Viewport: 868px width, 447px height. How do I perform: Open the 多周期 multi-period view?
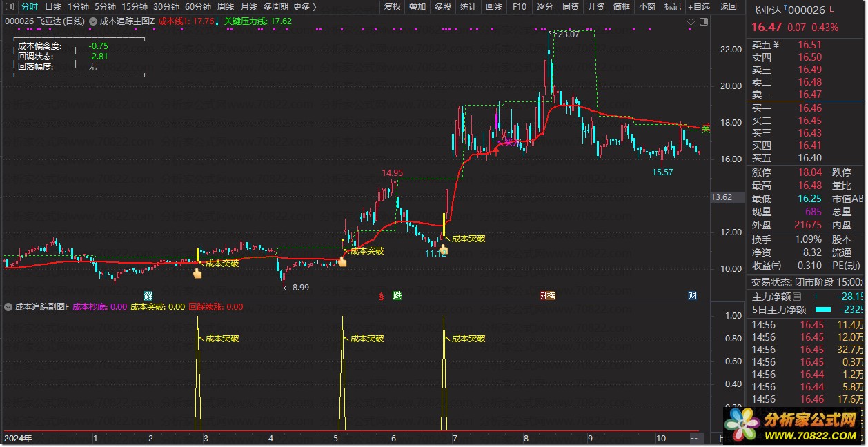(276, 7)
